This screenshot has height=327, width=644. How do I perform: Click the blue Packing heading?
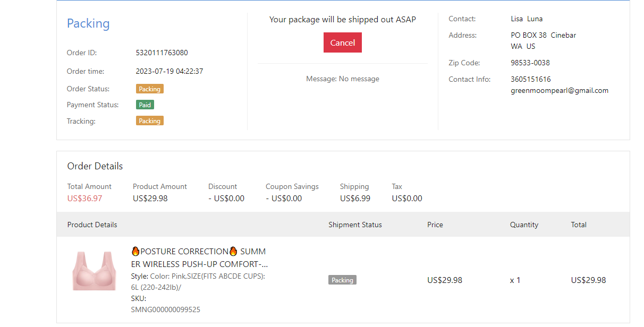point(88,24)
